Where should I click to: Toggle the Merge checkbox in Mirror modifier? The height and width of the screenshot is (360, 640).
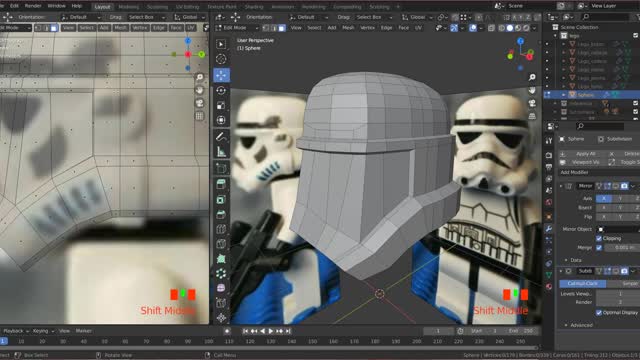pyautogui.click(x=599, y=248)
